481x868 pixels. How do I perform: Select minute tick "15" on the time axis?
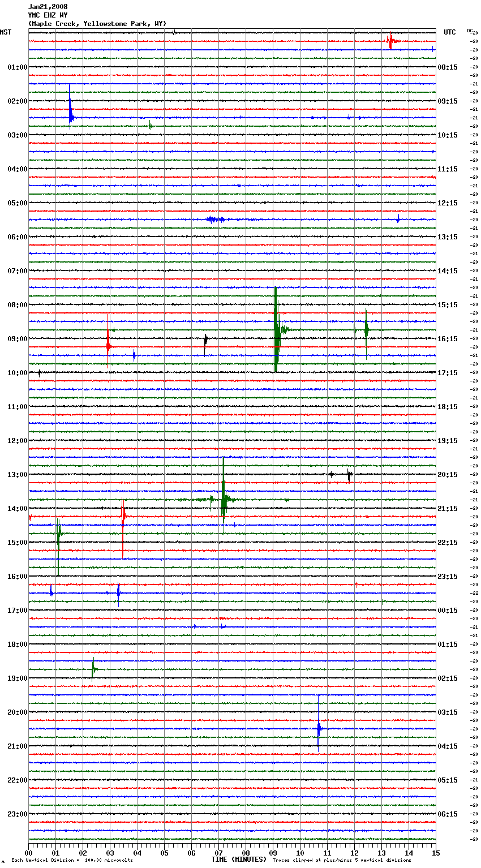click(436, 853)
